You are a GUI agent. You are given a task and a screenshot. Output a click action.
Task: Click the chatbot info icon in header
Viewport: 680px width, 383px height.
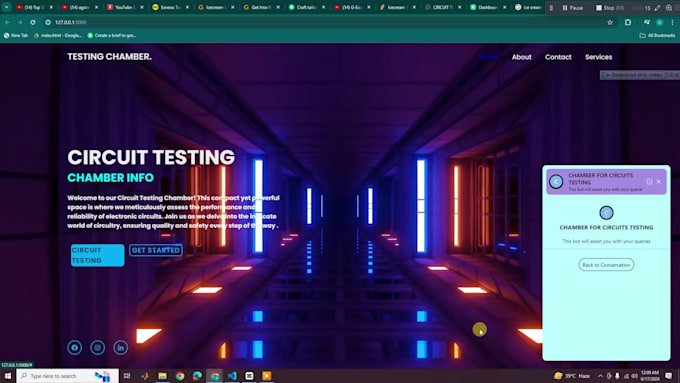649,182
